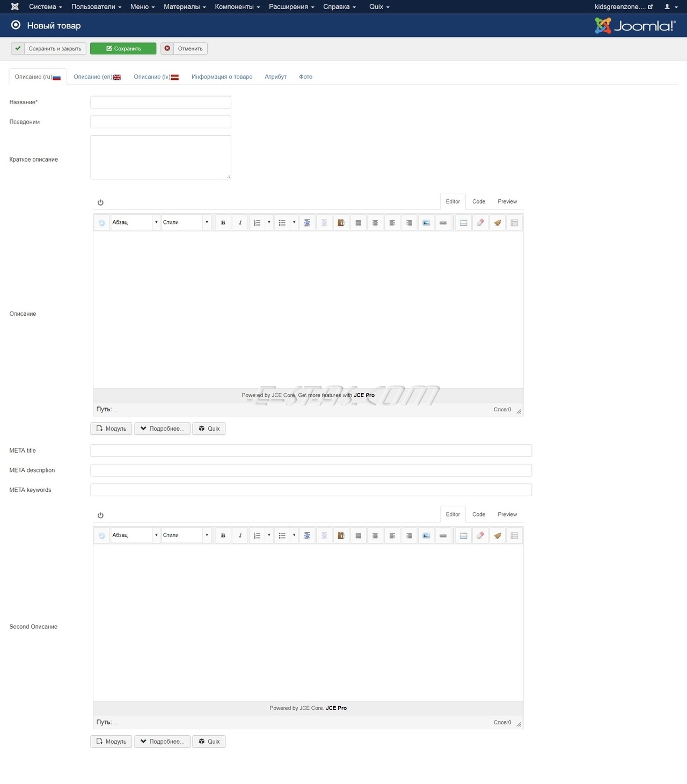Toggle Описание editor on/off power icon
The image size is (687, 784).
pos(100,202)
